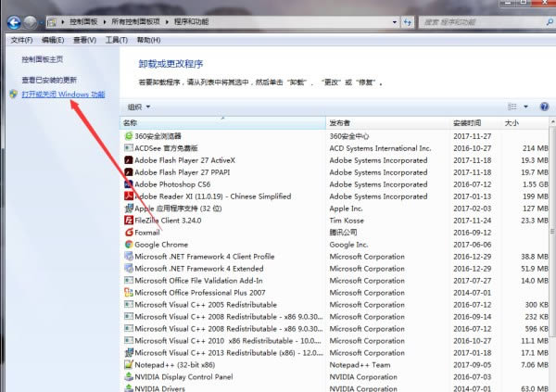Click the Adobe Flash Player 27 ActiveX icon
The image size is (556, 392).
[x=129, y=160]
